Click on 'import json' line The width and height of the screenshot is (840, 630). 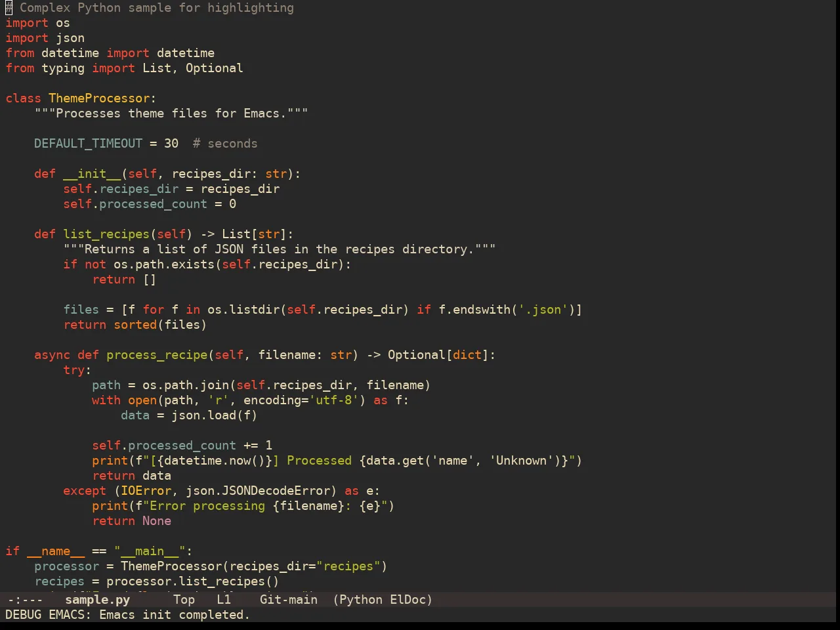click(45, 37)
